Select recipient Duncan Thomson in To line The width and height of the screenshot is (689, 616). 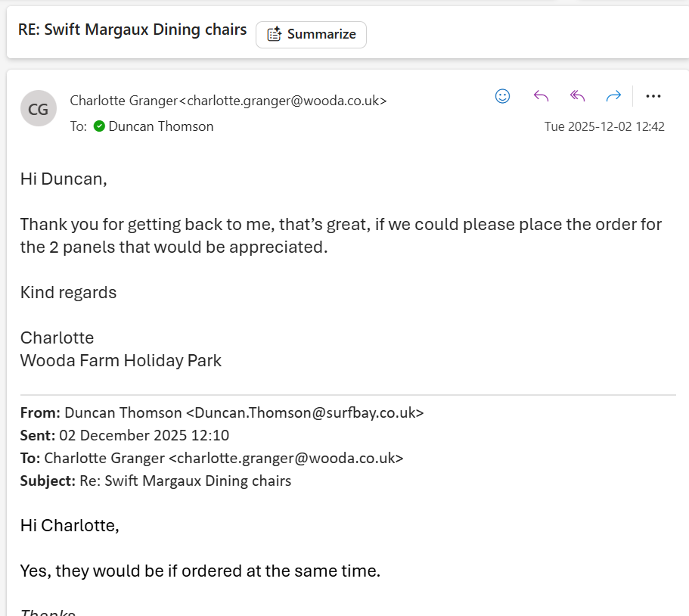pyautogui.click(x=160, y=126)
